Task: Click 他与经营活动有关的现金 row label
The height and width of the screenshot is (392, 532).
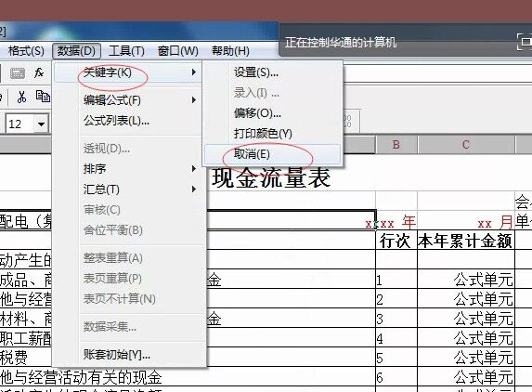Action: (x=81, y=377)
